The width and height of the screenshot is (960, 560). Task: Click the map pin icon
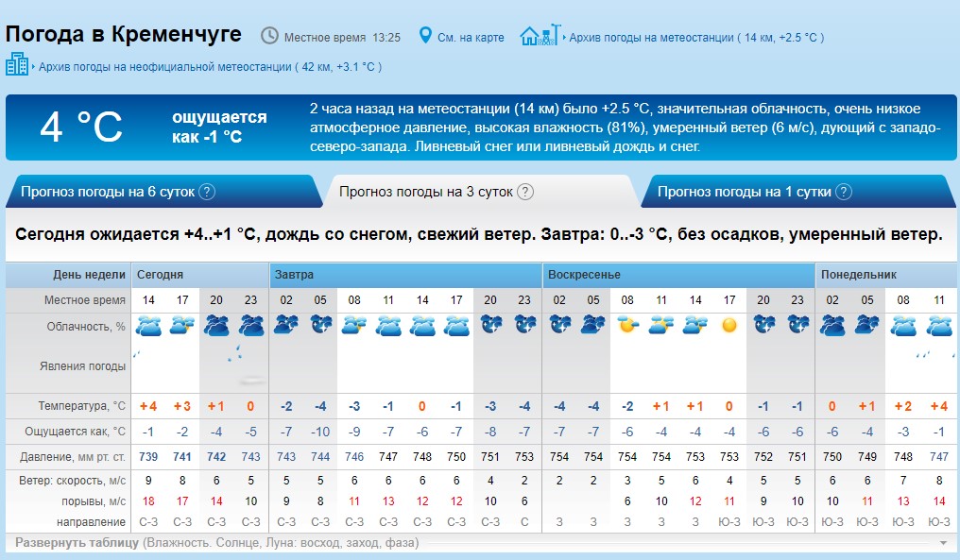(425, 37)
